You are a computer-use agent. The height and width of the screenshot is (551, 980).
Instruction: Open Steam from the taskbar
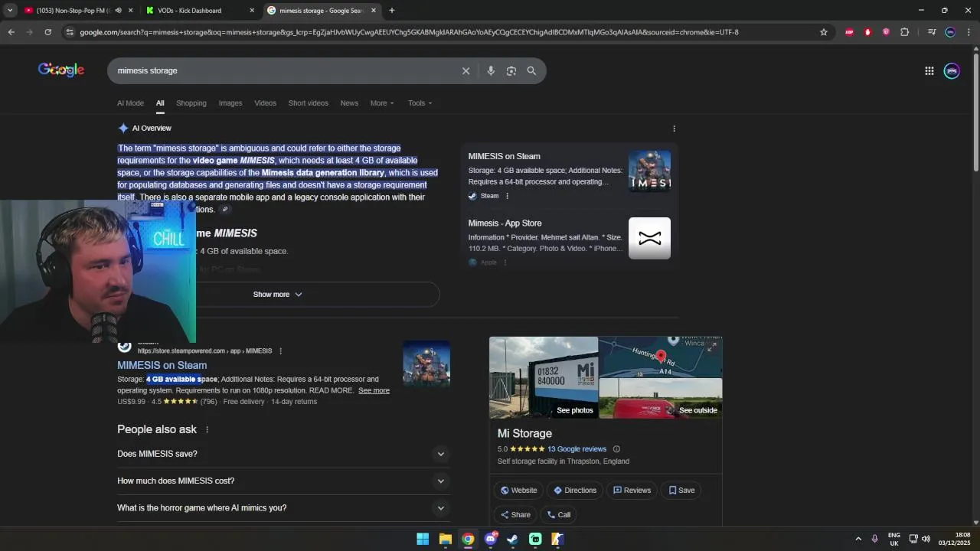coord(513,539)
